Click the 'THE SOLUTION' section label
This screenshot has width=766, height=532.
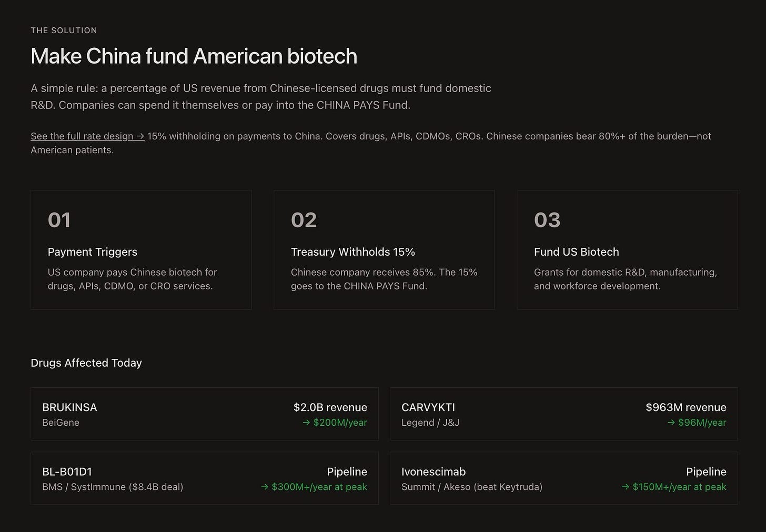[x=64, y=31]
